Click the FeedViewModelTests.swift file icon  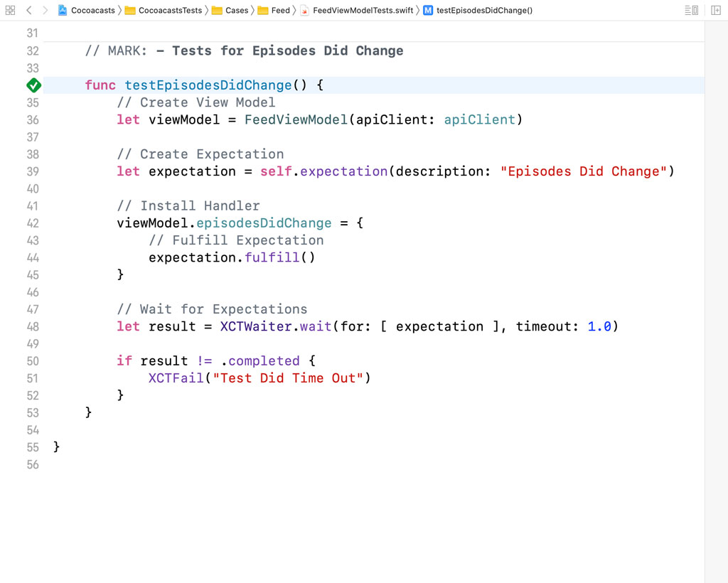[x=304, y=11]
